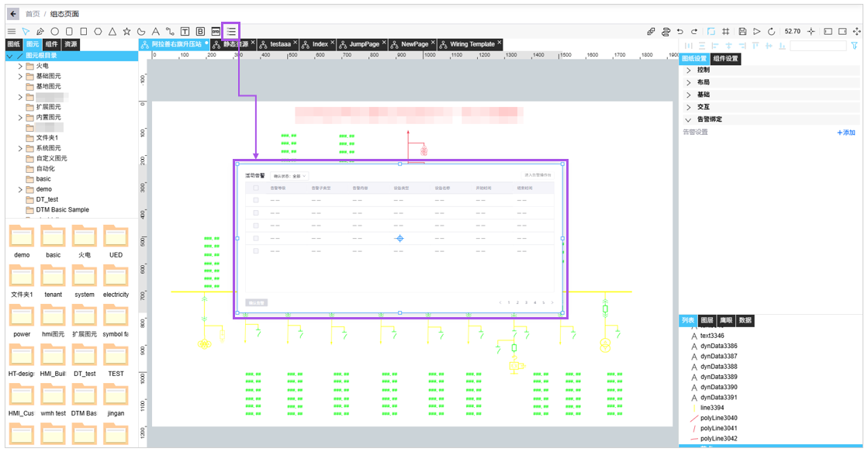The image size is (868, 452).
Task: Go to 首页 in the breadcrumb
Action: [33, 14]
